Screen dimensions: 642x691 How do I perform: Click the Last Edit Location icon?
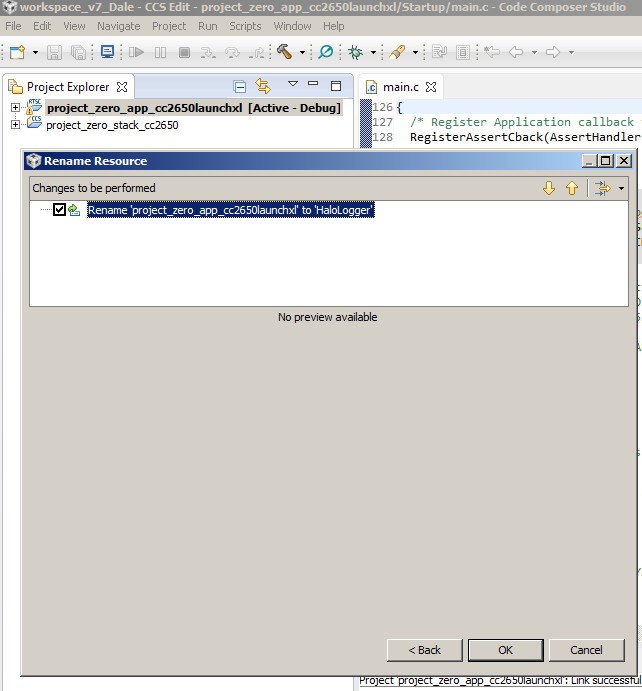tap(492, 52)
